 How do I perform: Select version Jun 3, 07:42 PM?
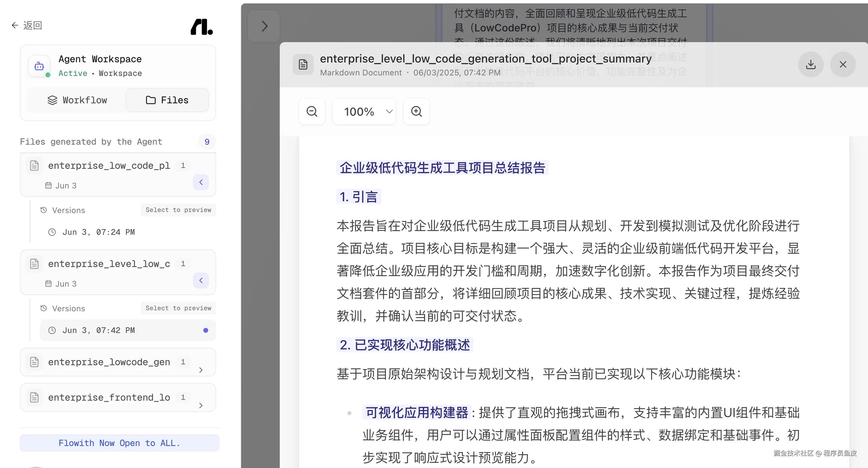tap(98, 330)
